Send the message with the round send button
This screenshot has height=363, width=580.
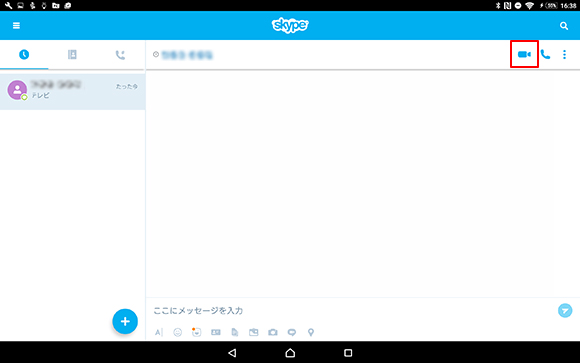[565, 310]
